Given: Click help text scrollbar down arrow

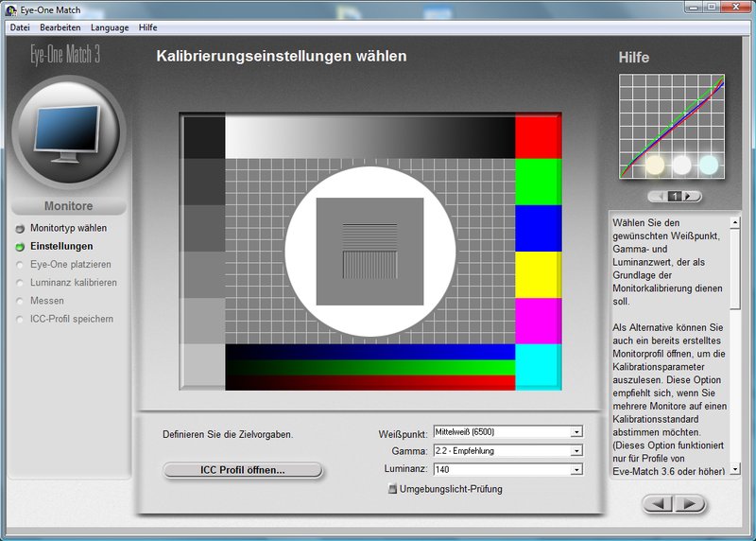Looking at the screenshot, I should [x=735, y=468].
